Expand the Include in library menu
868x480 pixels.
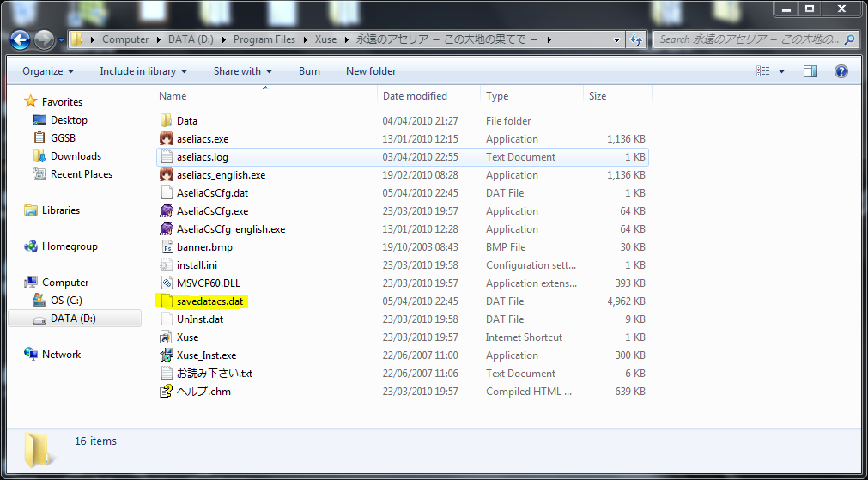(x=143, y=71)
